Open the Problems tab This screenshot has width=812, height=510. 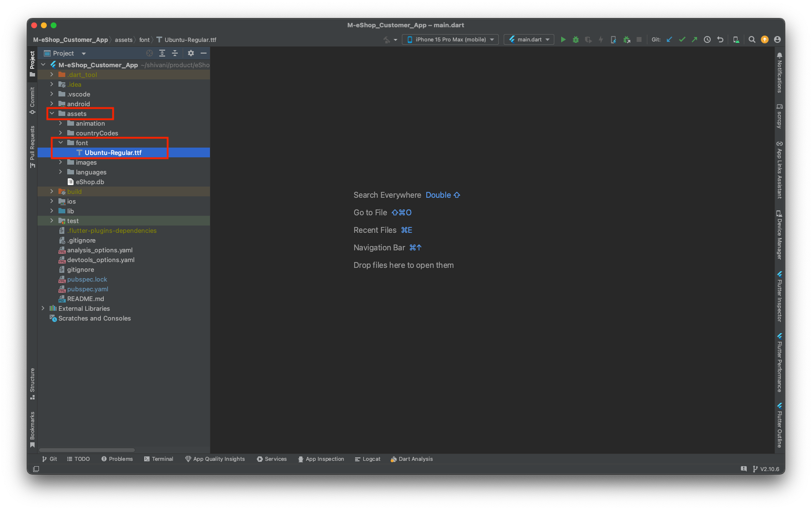coord(117,459)
